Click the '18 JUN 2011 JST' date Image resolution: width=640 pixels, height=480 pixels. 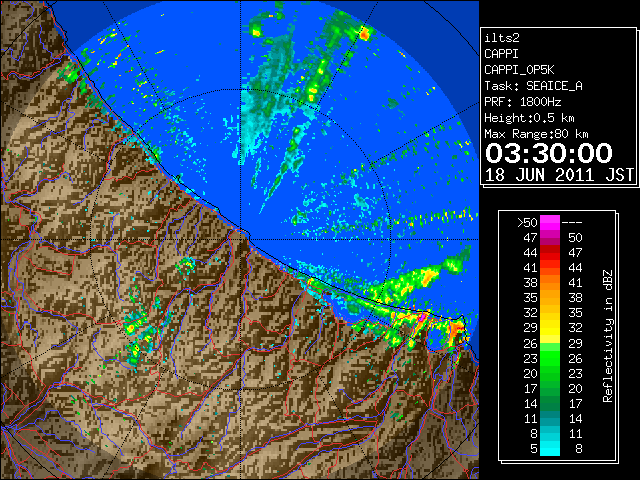pos(559,175)
